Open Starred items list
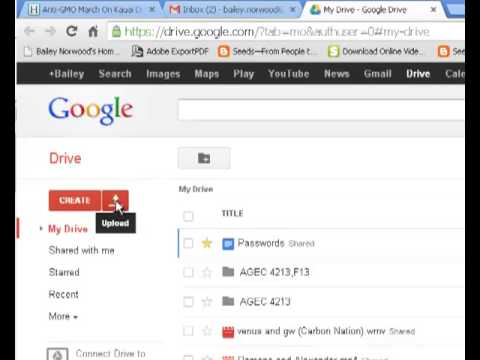 click(x=64, y=272)
